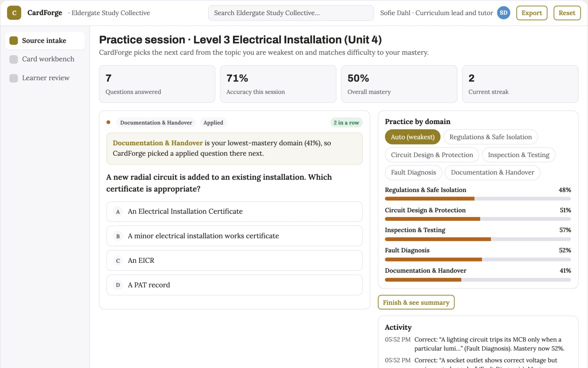Screen dimensions: 588x368
Task: Click the Applied difficulty tag
Action: tap(213, 123)
